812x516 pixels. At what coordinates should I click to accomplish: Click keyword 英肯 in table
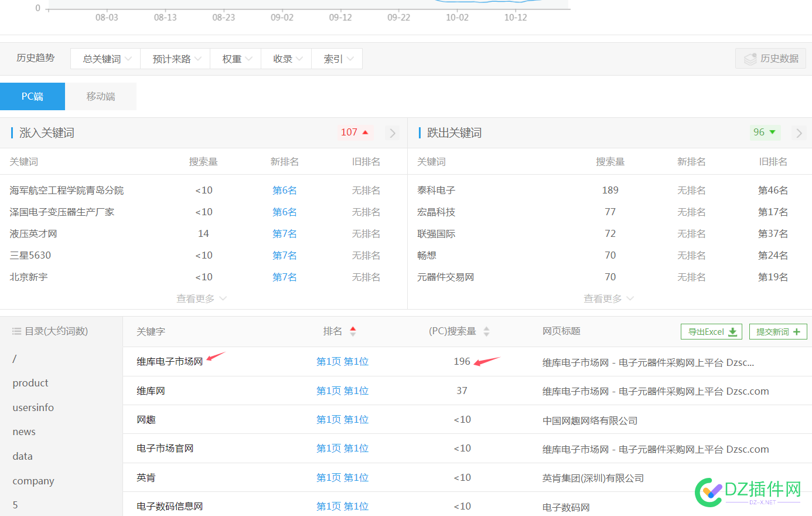coord(146,478)
